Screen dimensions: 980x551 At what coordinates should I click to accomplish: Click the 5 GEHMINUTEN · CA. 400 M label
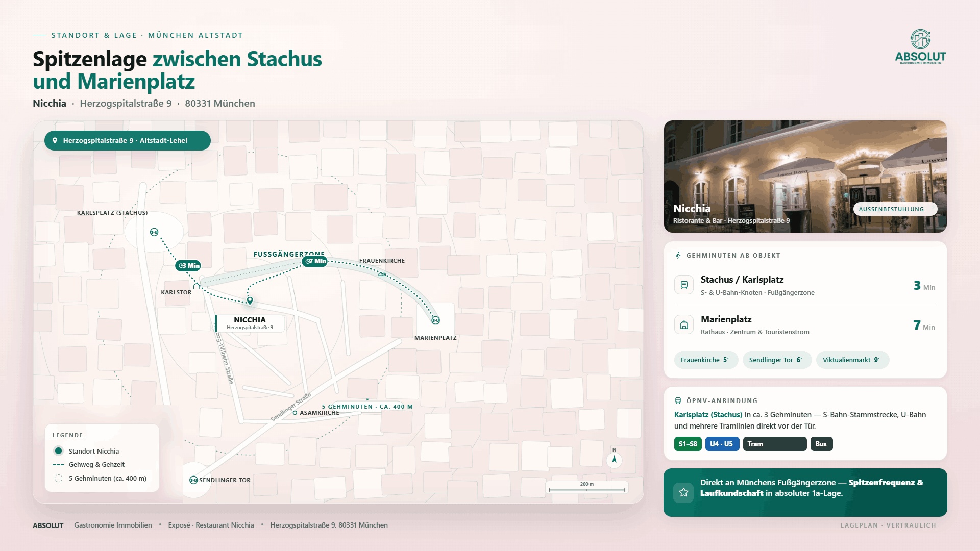tap(367, 407)
